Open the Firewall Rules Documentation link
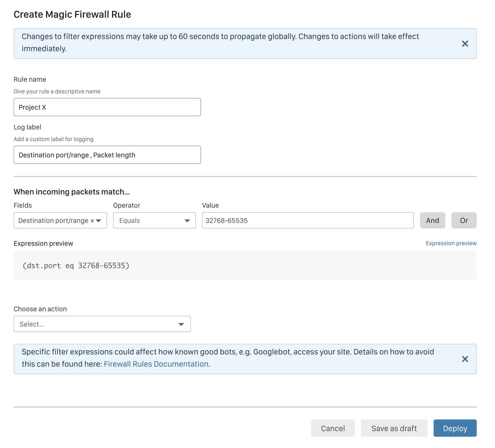495x448 pixels. [x=156, y=364]
